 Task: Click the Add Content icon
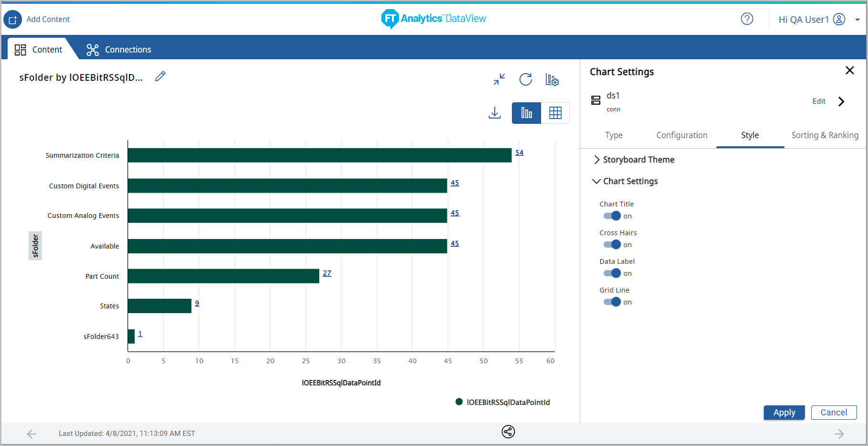tap(13, 20)
